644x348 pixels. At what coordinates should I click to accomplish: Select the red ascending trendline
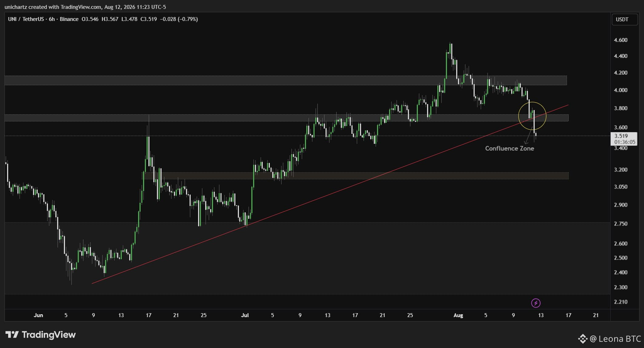[330, 194]
